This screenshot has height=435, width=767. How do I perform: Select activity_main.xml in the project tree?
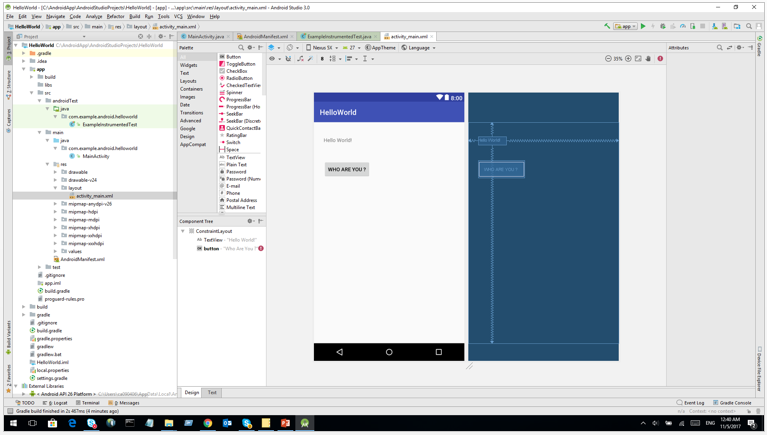94,196
